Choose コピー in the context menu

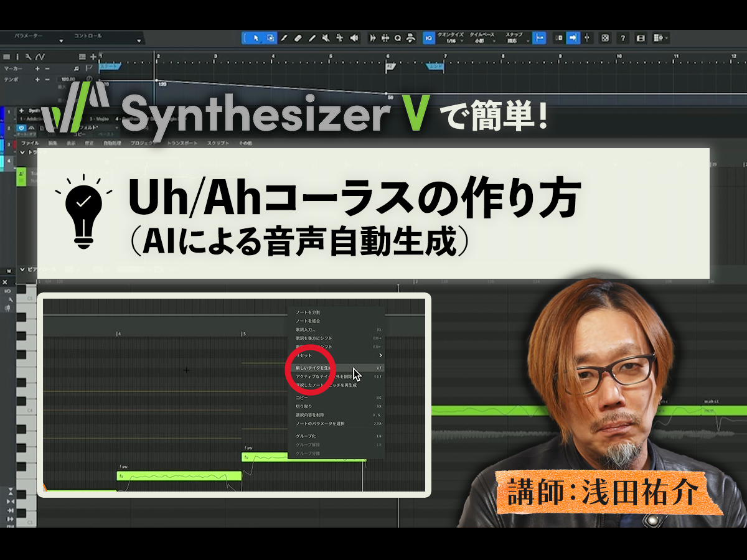click(x=336, y=398)
